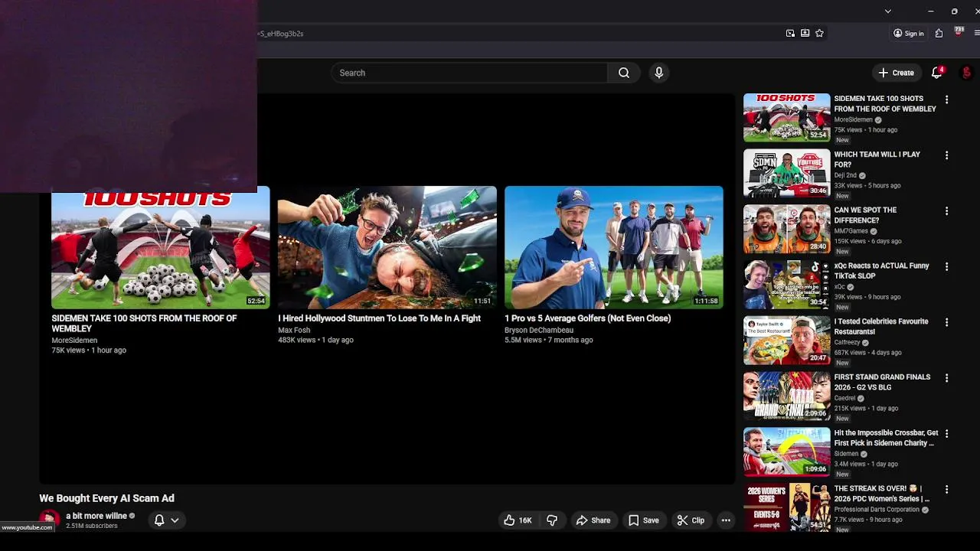This screenshot has width=980, height=551.
Task: Click 2.51M subscribers text
Action: [92, 527]
